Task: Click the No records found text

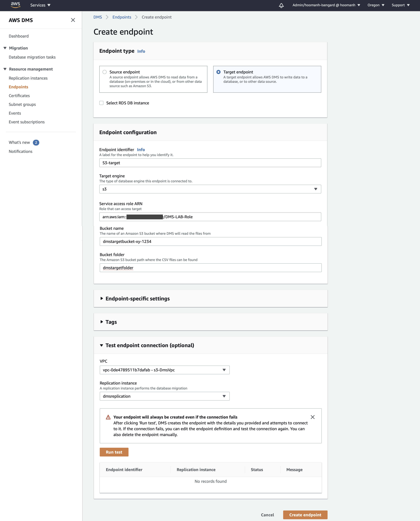Action: coord(210,481)
